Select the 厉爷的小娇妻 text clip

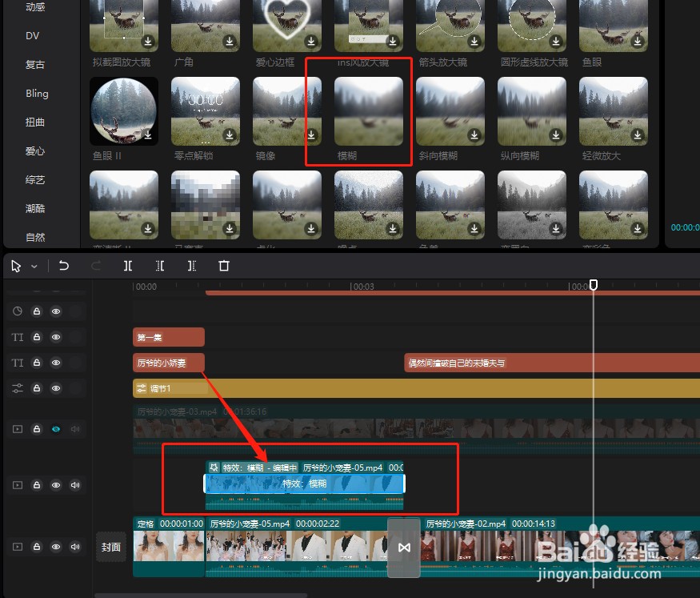tap(169, 363)
